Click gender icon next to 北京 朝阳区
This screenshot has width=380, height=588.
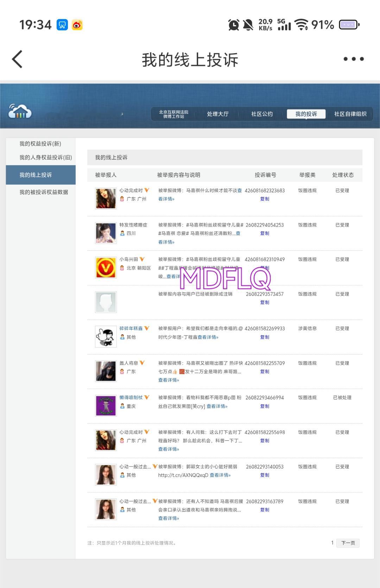tap(122, 268)
